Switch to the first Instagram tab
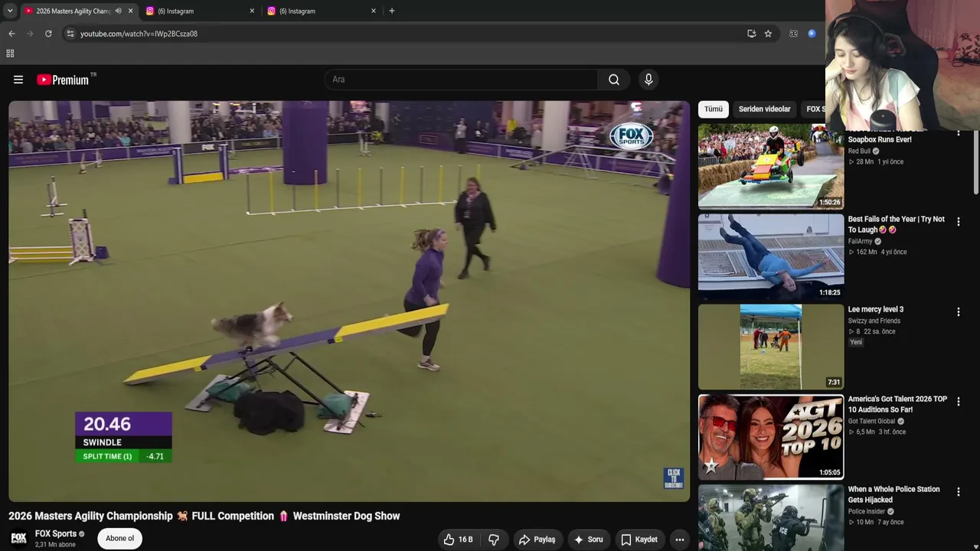Screen dimensions: 980x551 click(x=201, y=11)
